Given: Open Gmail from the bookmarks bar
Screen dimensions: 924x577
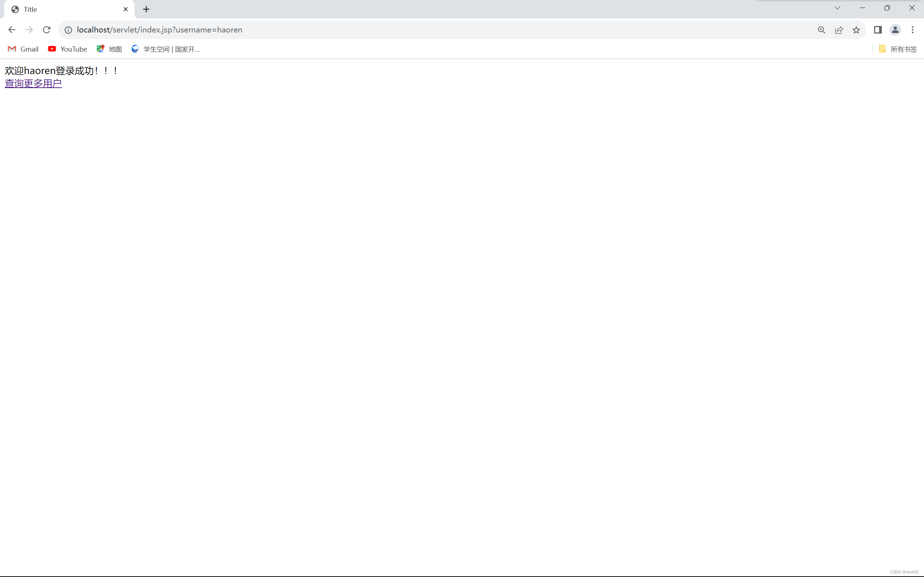Looking at the screenshot, I should (22, 49).
